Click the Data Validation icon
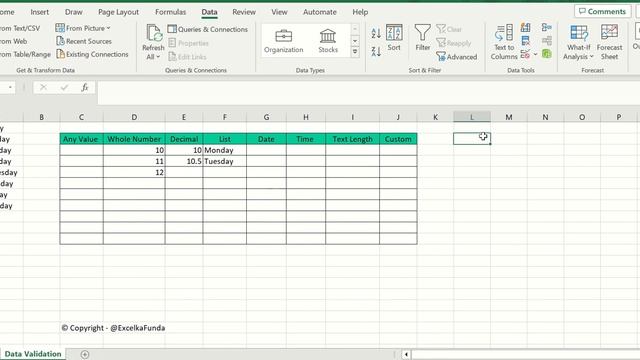 tap(525, 54)
